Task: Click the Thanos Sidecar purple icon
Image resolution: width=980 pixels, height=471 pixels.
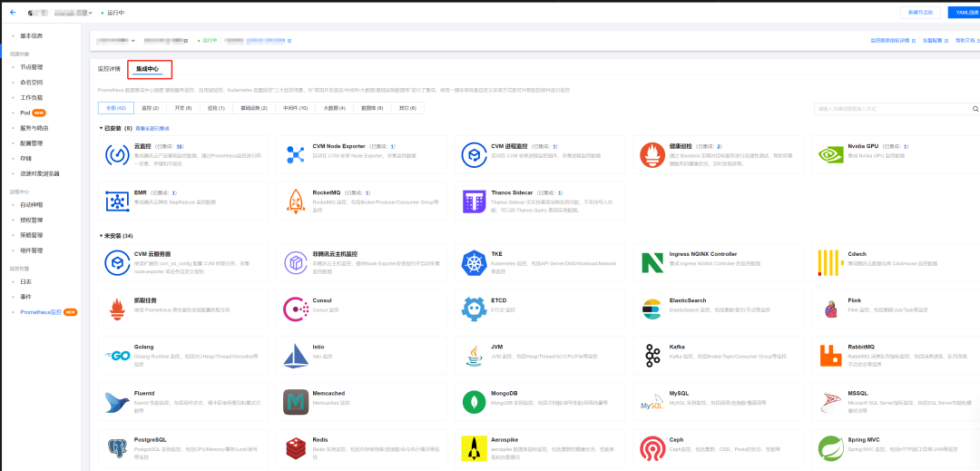Action: pyautogui.click(x=475, y=201)
